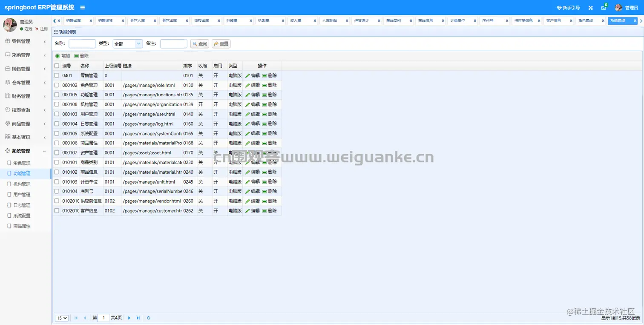Open 系统配置 in the sidebar

click(x=22, y=216)
